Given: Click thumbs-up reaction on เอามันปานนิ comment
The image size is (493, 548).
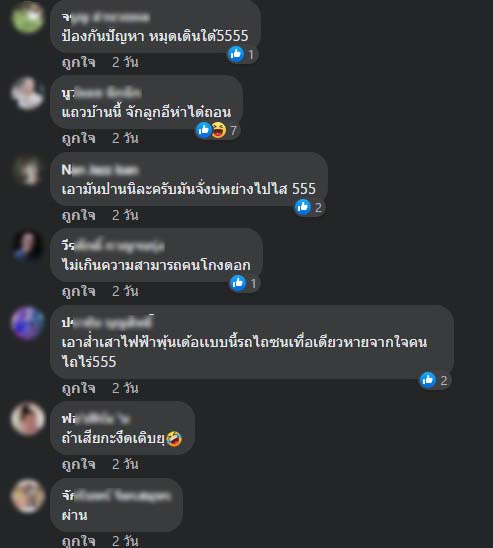Looking at the screenshot, I should tap(303, 207).
